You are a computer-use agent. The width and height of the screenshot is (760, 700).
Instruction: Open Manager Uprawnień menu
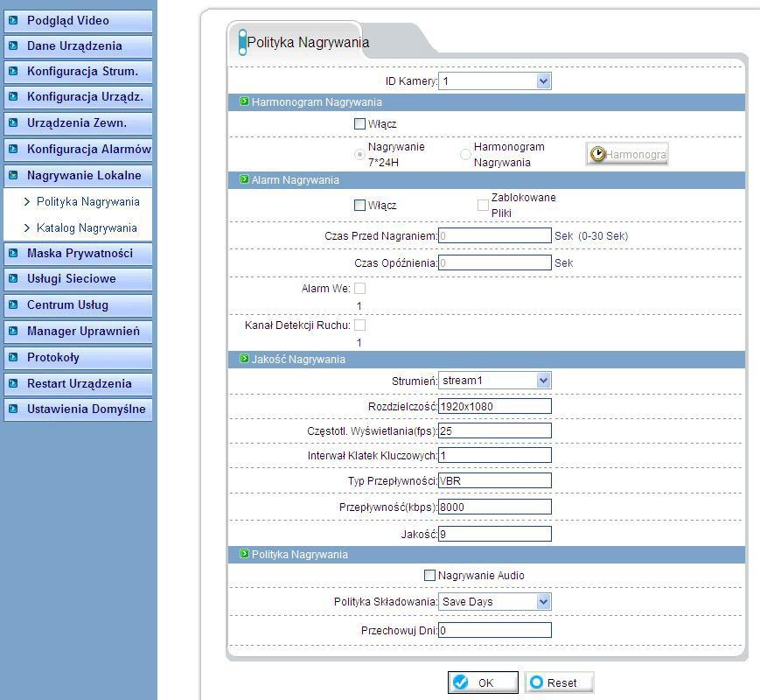78,331
